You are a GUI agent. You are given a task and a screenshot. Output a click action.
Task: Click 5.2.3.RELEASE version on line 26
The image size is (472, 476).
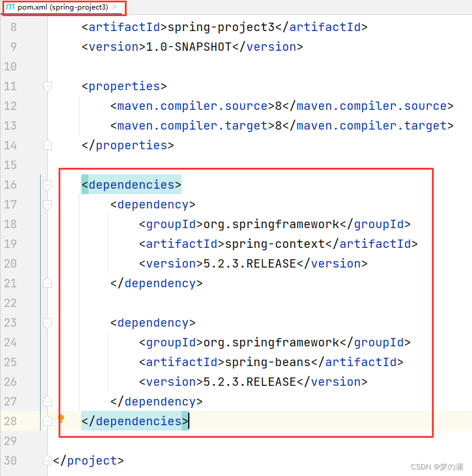point(250,382)
